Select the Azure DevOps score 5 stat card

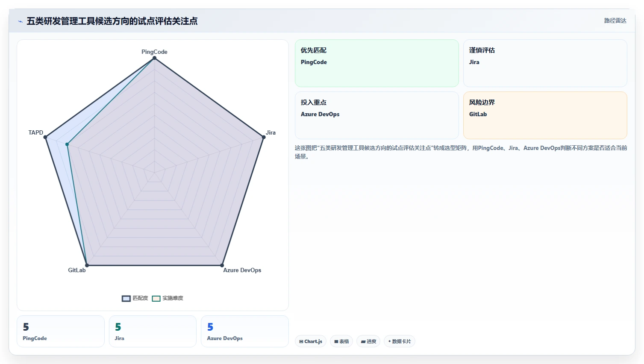[245, 332]
